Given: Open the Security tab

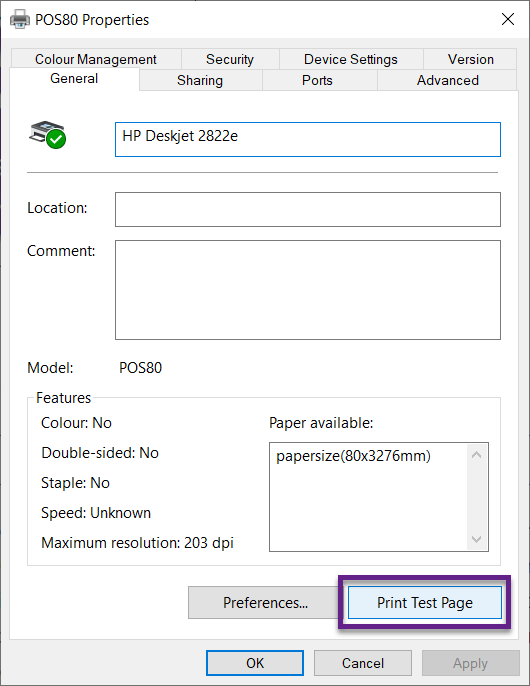Looking at the screenshot, I should point(230,59).
